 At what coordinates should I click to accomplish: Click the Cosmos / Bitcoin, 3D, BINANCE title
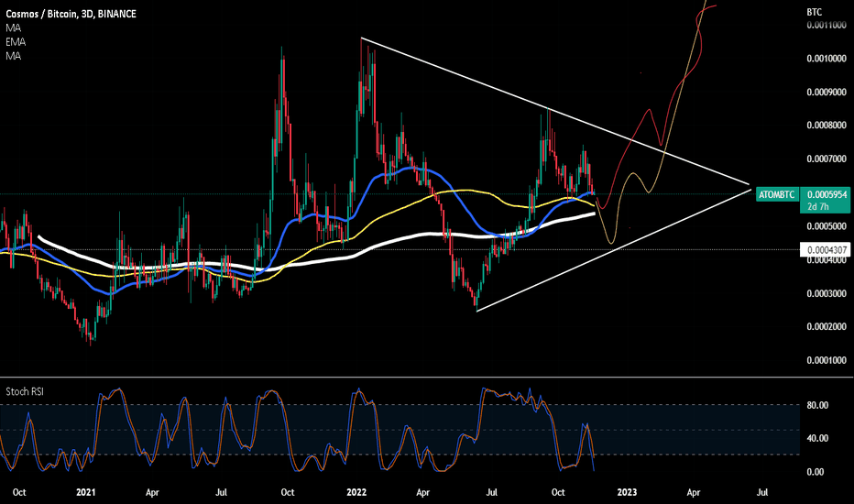(71, 14)
